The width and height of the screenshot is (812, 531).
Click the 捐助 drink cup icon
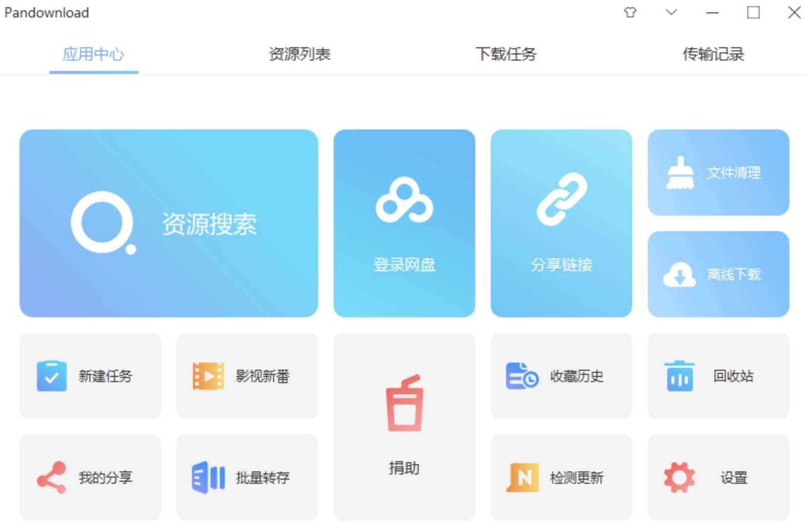(x=404, y=403)
